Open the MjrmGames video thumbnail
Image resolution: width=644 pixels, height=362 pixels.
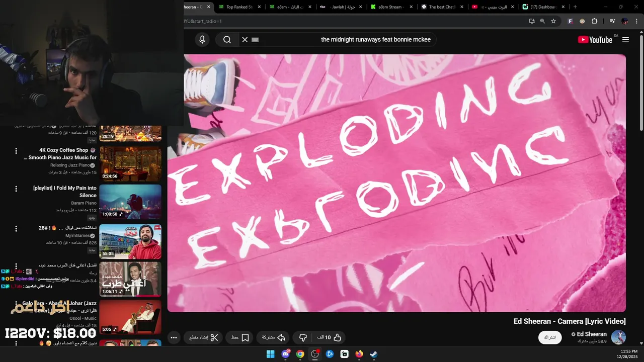click(130, 241)
